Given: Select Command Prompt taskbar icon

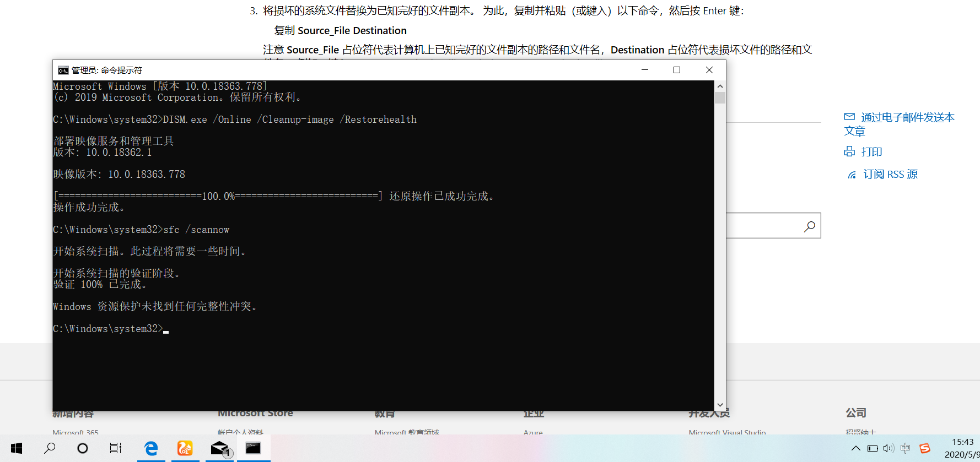Looking at the screenshot, I should pos(253,448).
